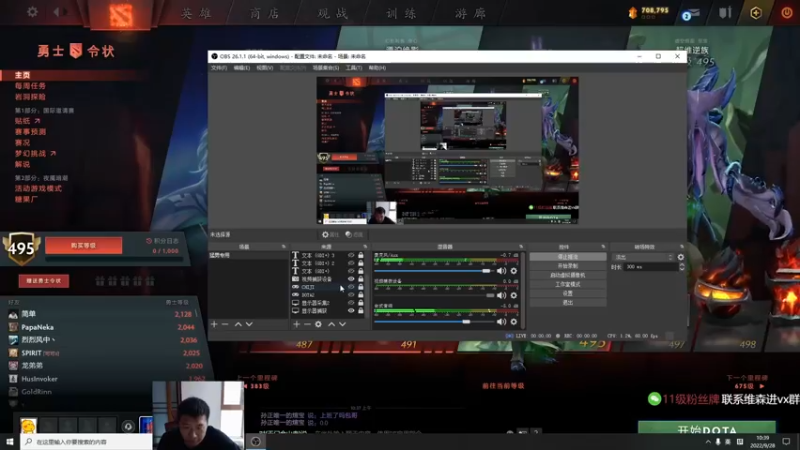This screenshot has height=450, width=800.
Task: Toggle lock on last display capture source
Action: (361, 311)
